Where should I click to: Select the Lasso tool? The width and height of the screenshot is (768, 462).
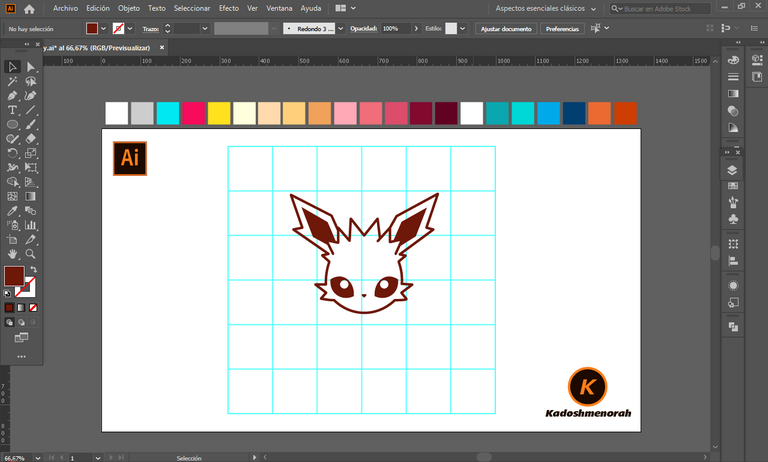point(30,81)
